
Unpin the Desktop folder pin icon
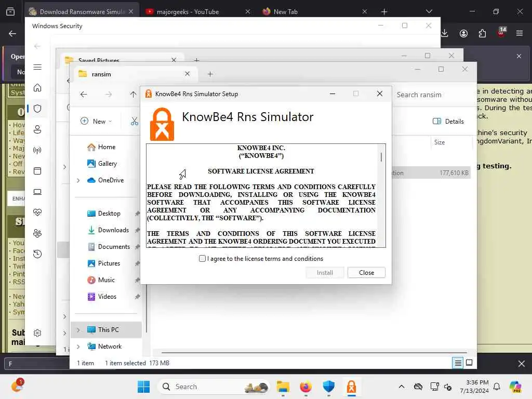click(137, 214)
